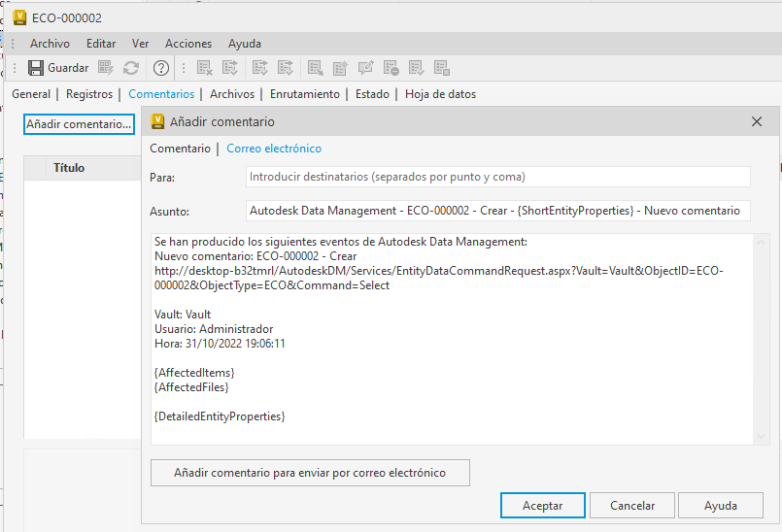Click the email body scroll up arrow
The width and height of the screenshot is (782, 532).
pyautogui.click(x=761, y=243)
